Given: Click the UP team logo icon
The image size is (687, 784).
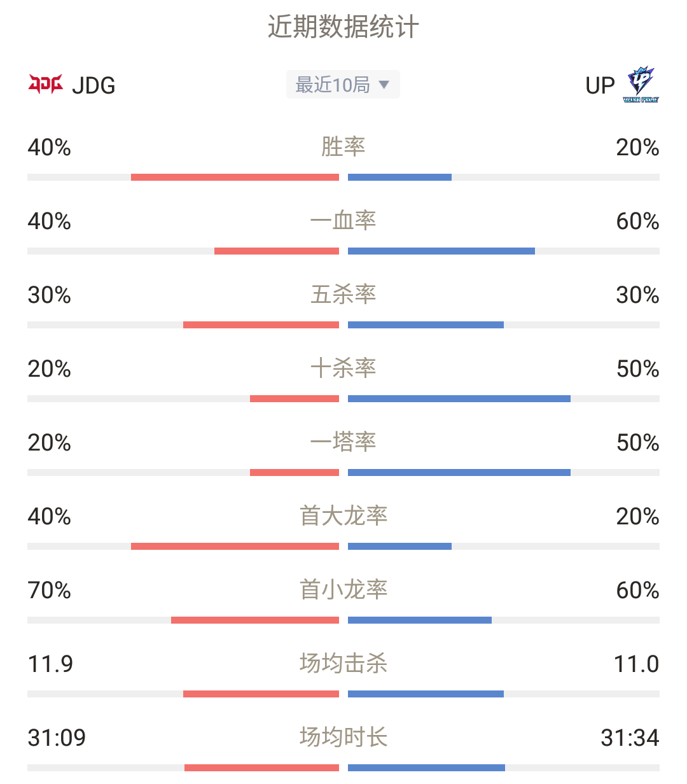Looking at the screenshot, I should [x=641, y=85].
